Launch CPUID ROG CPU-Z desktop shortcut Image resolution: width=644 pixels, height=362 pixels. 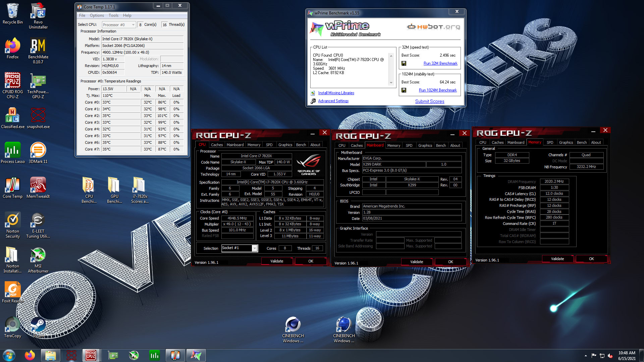(x=13, y=85)
